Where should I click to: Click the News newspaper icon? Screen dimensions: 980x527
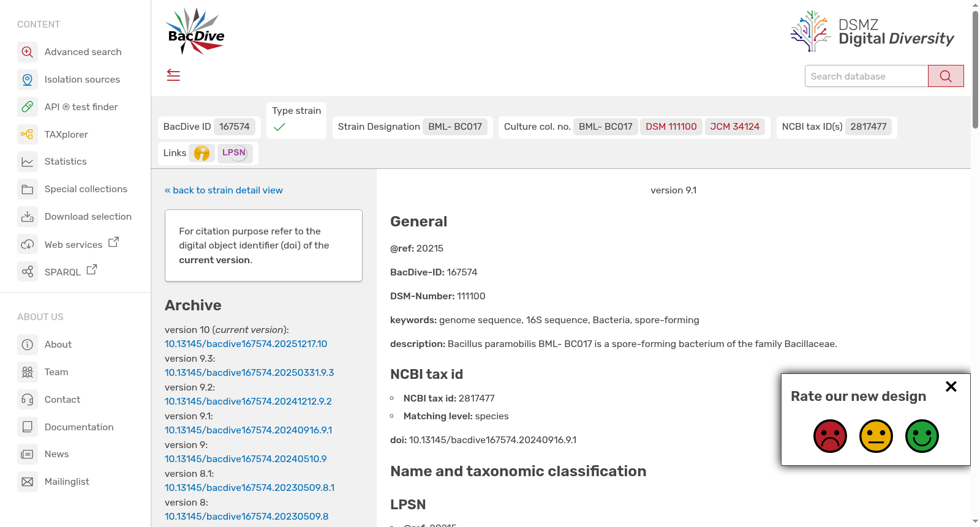(x=28, y=454)
